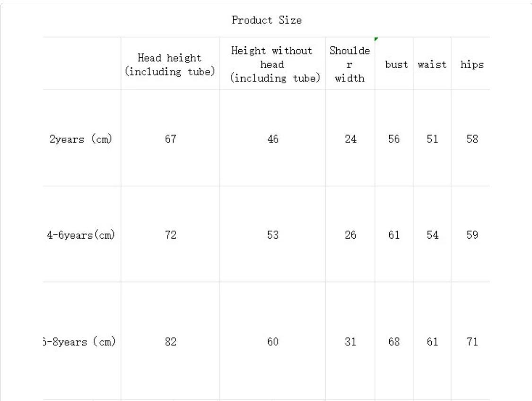Viewport: 532px width, 401px height.
Task: Select head height value 67
Action: [170, 139]
